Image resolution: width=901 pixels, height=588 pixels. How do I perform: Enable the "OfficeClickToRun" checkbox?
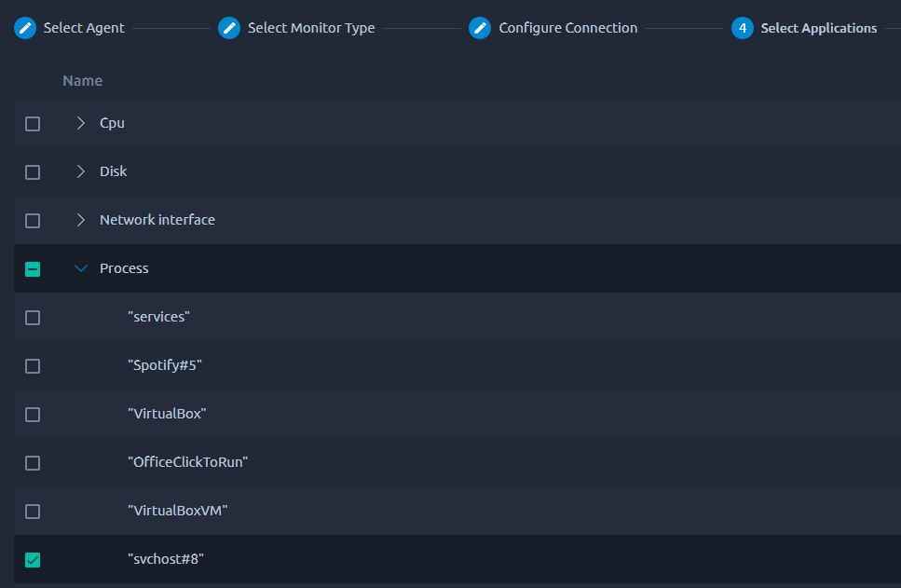click(x=33, y=463)
